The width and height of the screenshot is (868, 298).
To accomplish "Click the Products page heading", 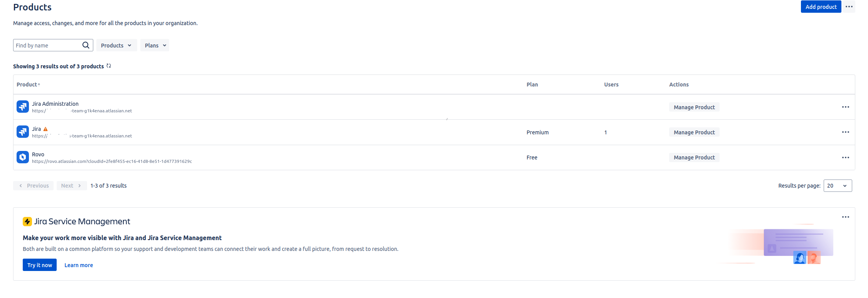I will (x=32, y=7).
